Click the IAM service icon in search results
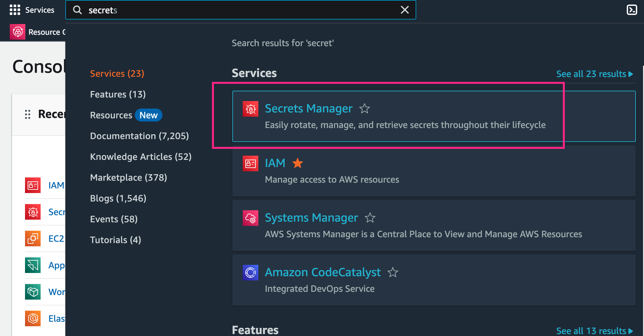The height and width of the screenshot is (336, 644). point(251,163)
